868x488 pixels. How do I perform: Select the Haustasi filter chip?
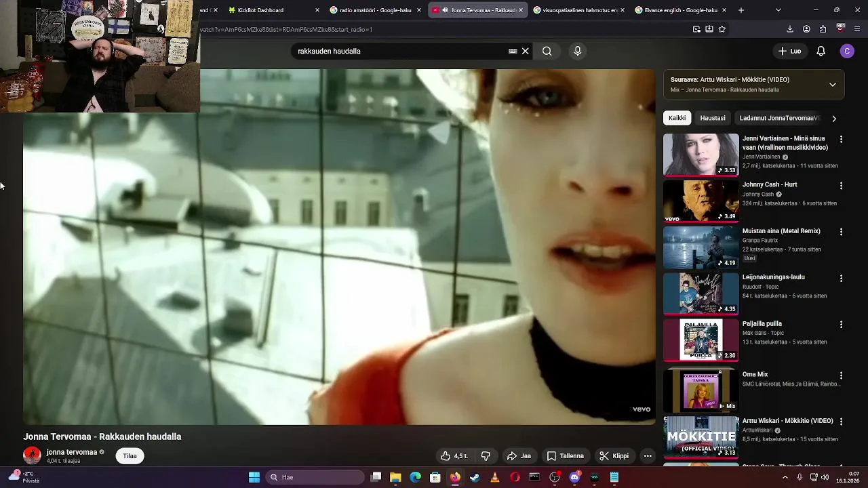pyautogui.click(x=713, y=118)
